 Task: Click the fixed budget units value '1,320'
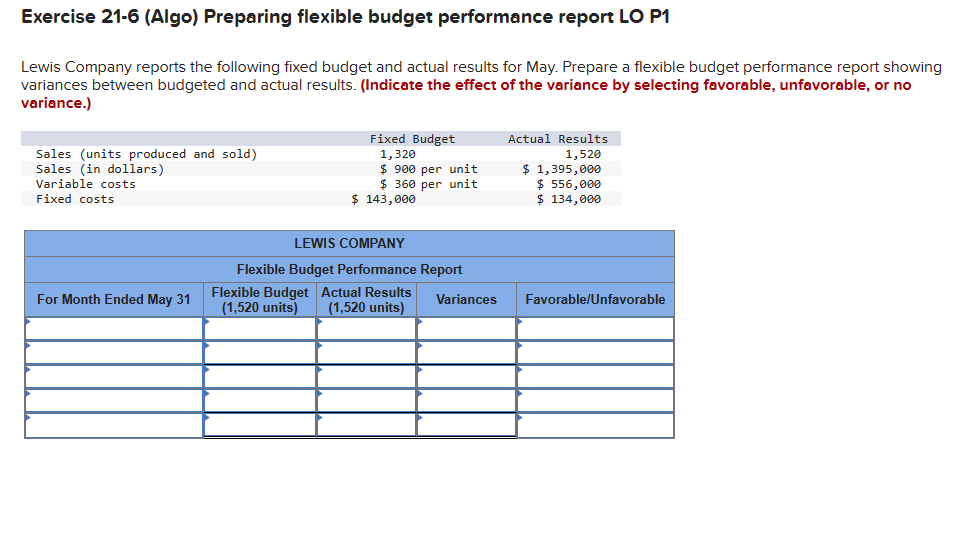pyautogui.click(x=397, y=154)
